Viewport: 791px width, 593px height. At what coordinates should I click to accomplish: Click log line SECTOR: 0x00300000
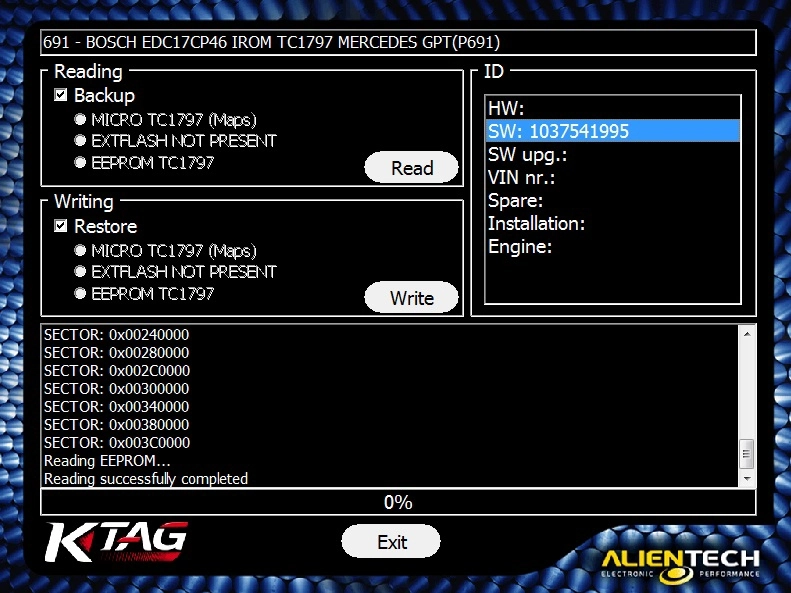(117, 388)
